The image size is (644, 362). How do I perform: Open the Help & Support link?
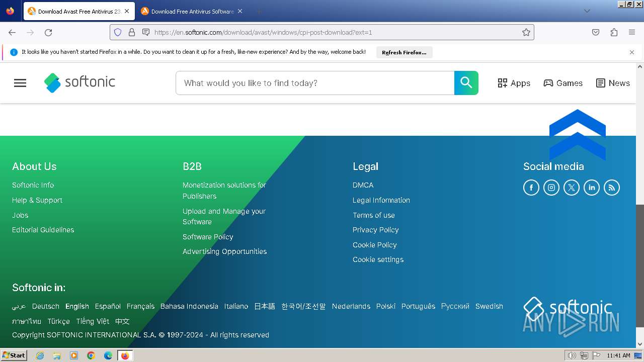click(37, 200)
